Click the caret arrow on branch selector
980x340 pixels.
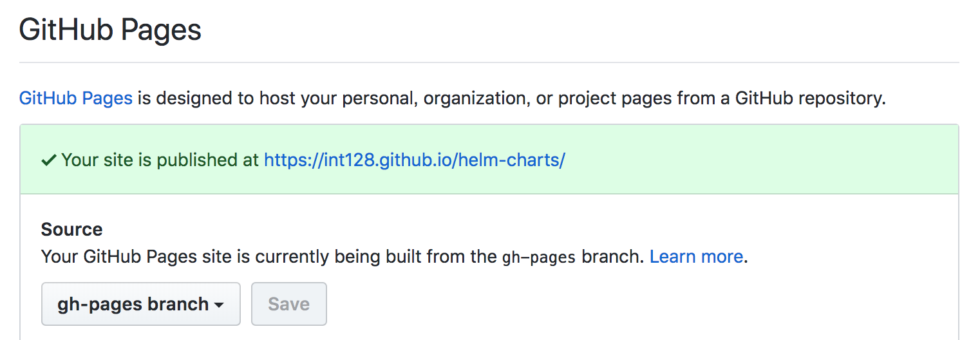coord(219,305)
